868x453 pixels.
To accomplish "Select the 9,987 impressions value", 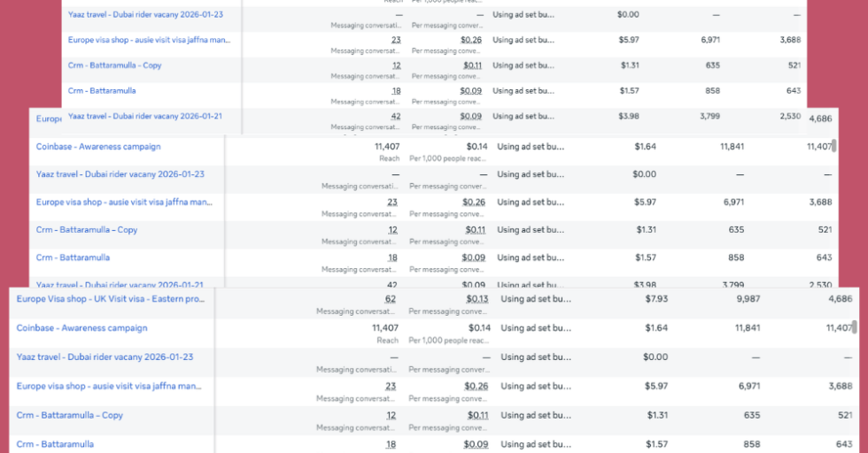I will [x=748, y=299].
